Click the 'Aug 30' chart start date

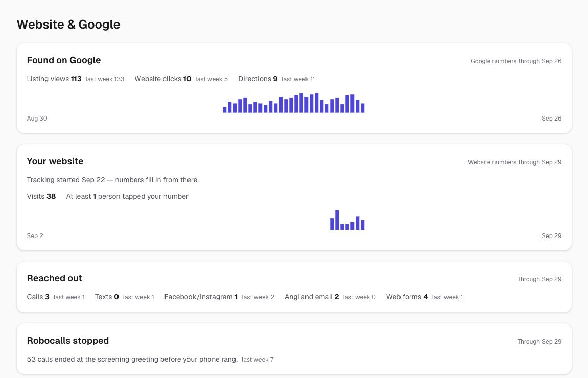[37, 119]
